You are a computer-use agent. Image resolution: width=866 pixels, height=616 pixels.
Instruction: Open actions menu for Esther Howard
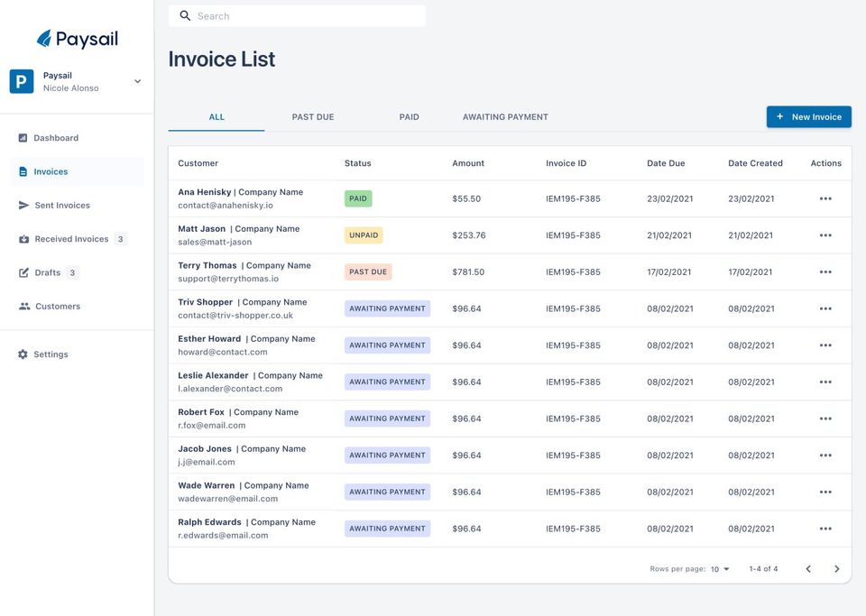(825, 345)
